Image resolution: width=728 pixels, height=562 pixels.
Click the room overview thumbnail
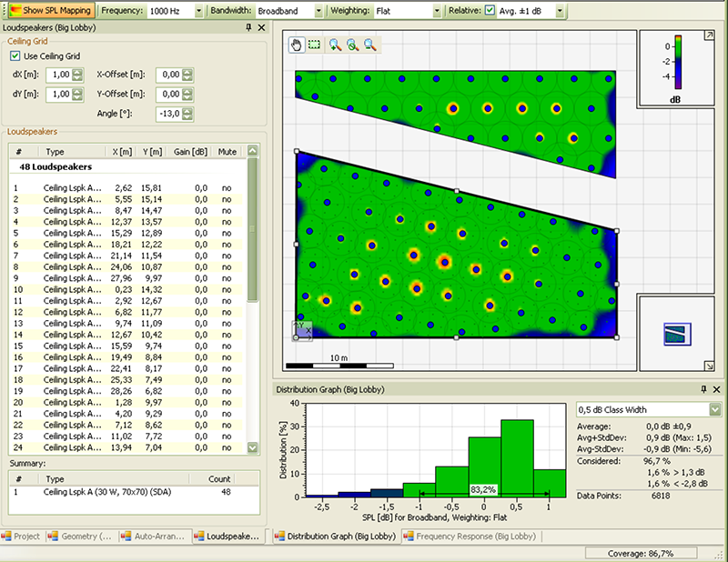tap(677, 334)
